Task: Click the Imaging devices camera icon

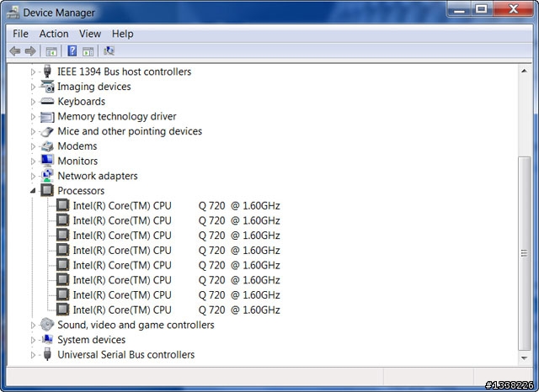Action: [47, 87]
